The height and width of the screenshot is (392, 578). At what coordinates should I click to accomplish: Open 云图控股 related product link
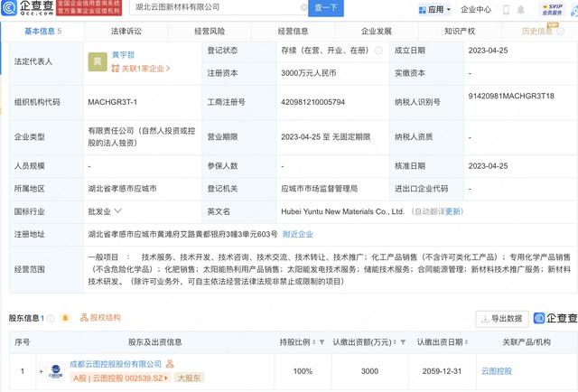tap(497, 371)
